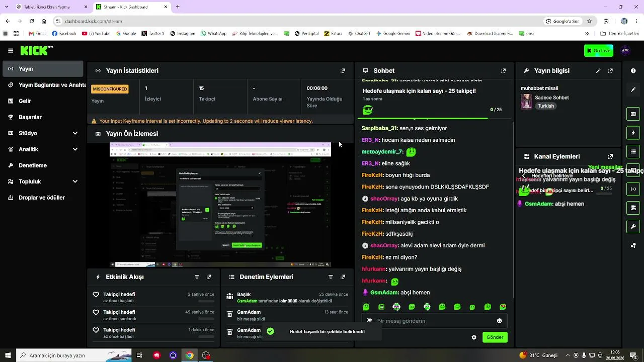Click the chat panel scrollbar
The height and width of the screenshot is (362, 644).
pyautogui.click(x=513, y=209)
